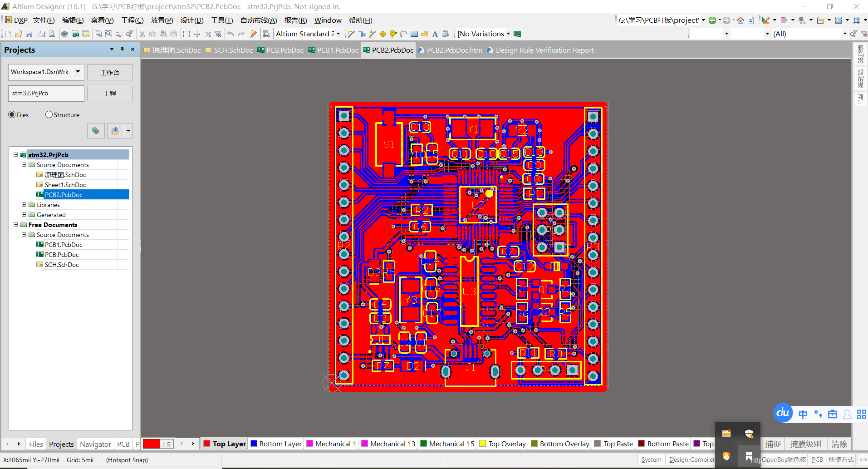This screenshot has height=469, width=868.
Task: Open the Workspace1.DsnWrk dropdown
Action: click(x=78, y=72)
